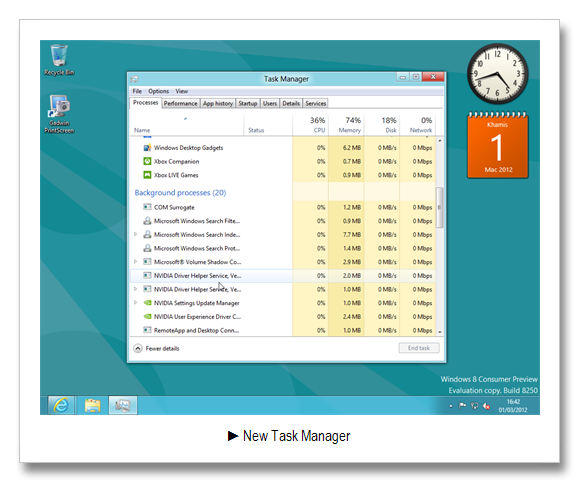Click Microsoft Volume Shadow Copy icon
This screenshot has width=580, height=483.
pyautogui.click(x=147, y=262)
